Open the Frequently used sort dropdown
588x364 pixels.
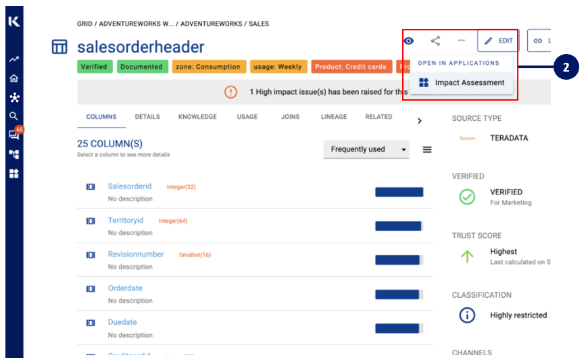366,149
